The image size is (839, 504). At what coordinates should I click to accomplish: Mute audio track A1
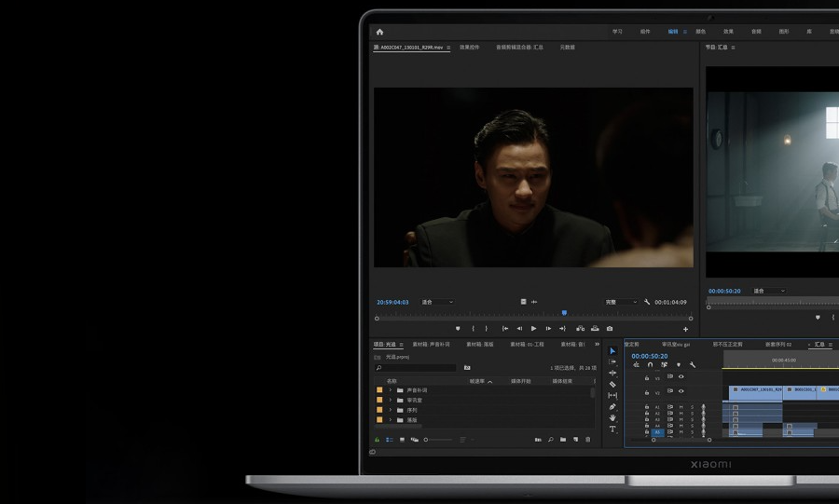(x=681, y=407)
